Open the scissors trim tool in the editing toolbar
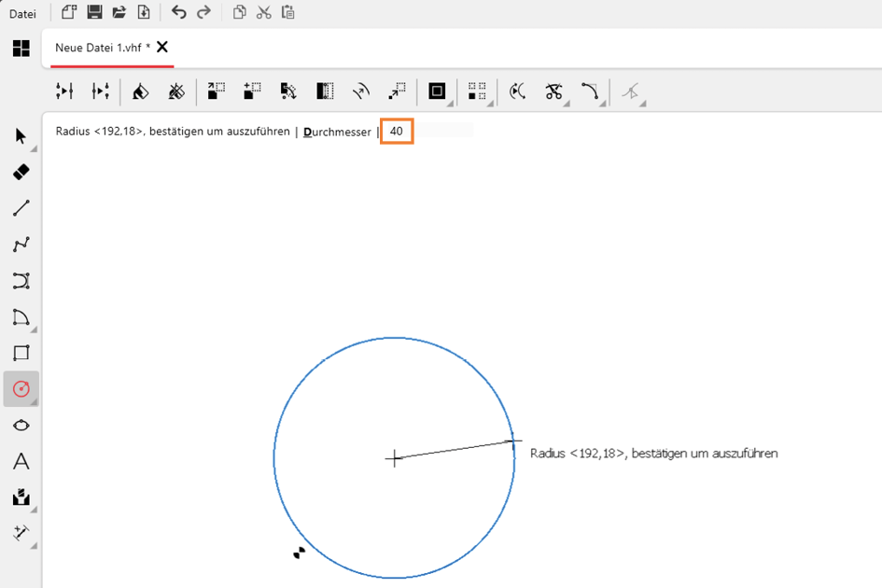 tap(553, 91)
